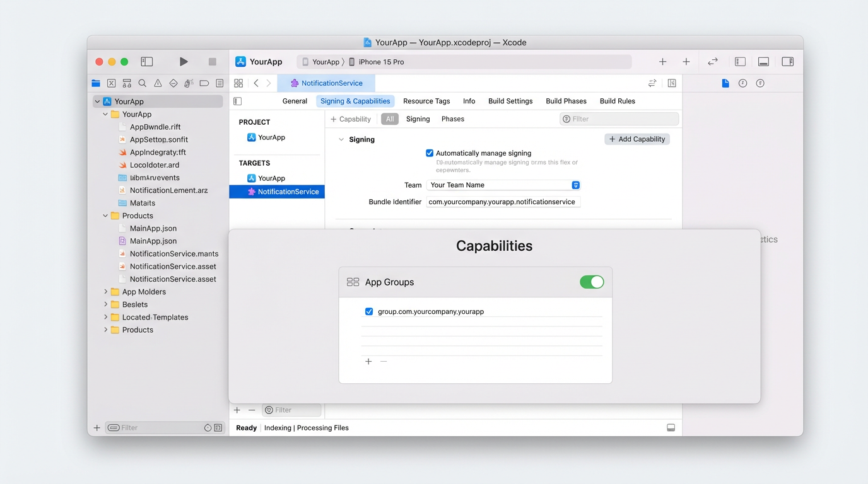Click the run button to build YourApp

[x=184, y=61]
